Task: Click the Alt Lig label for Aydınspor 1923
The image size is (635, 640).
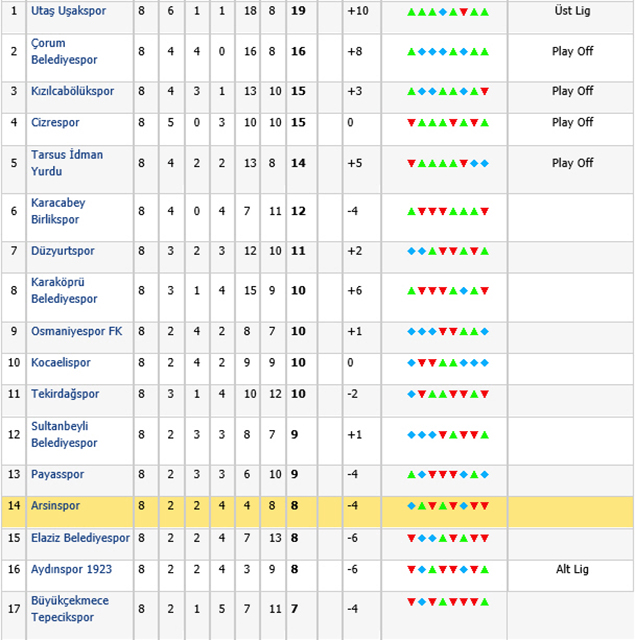Action: point(572,569)
